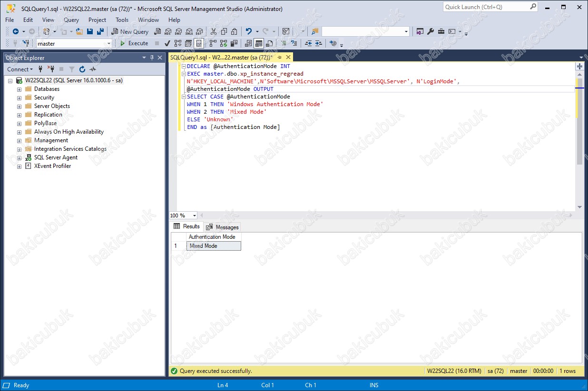Refresh the Object Explorer tree

pyautogui.click(x=82, y=69)
